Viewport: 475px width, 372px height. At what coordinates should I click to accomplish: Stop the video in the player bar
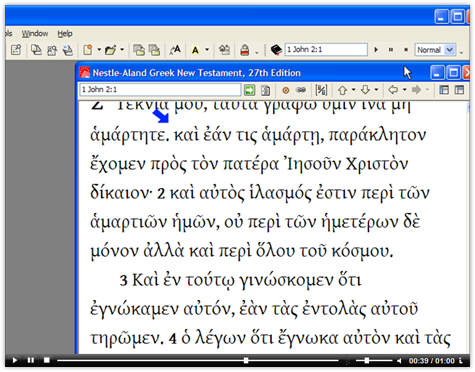pyautogui.click(x=47, y=360)
